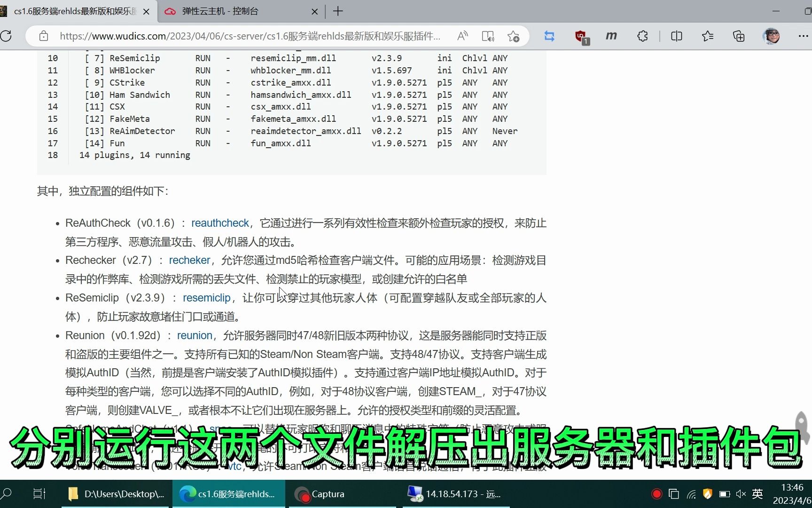
Task: Open Collections panel
Action: [739, 36]
